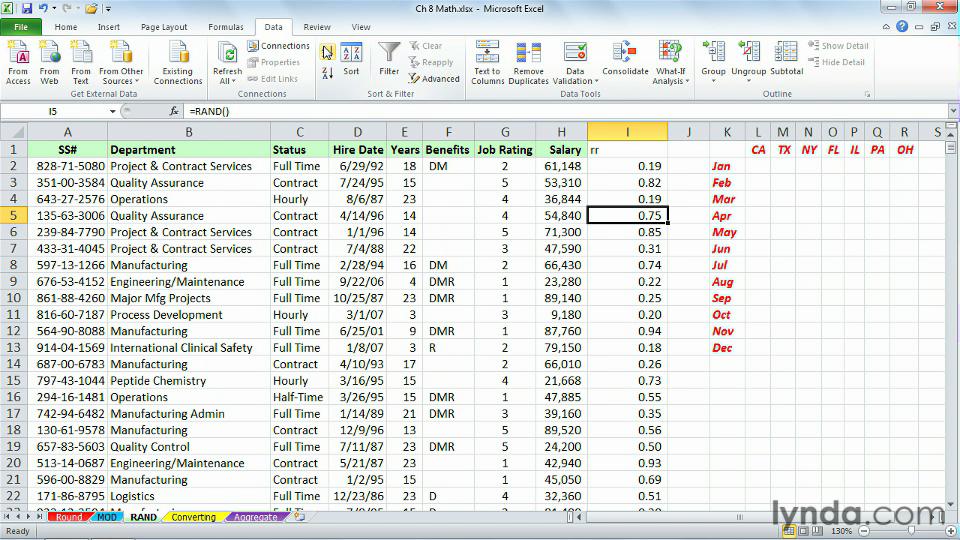Click Show Detail in Outline
Image resolution: width=960 pixels, height=540 pixels.
click(838, 46)
